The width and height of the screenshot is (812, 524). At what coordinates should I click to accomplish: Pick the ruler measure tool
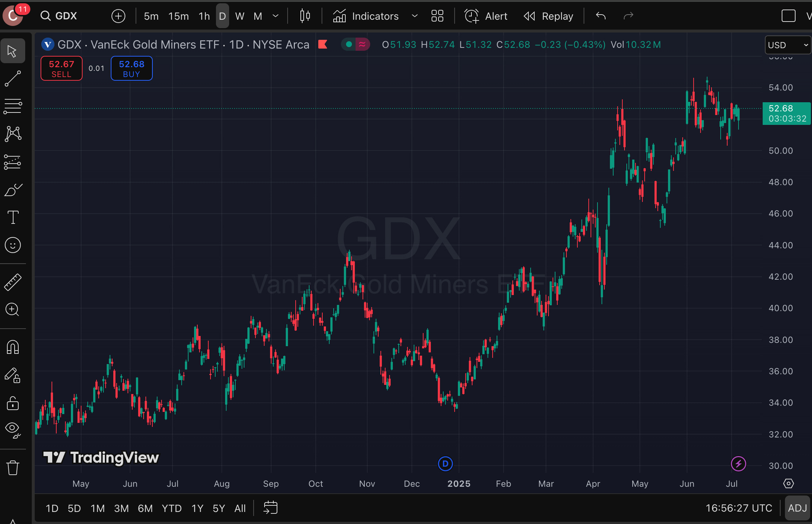point(13,282)
